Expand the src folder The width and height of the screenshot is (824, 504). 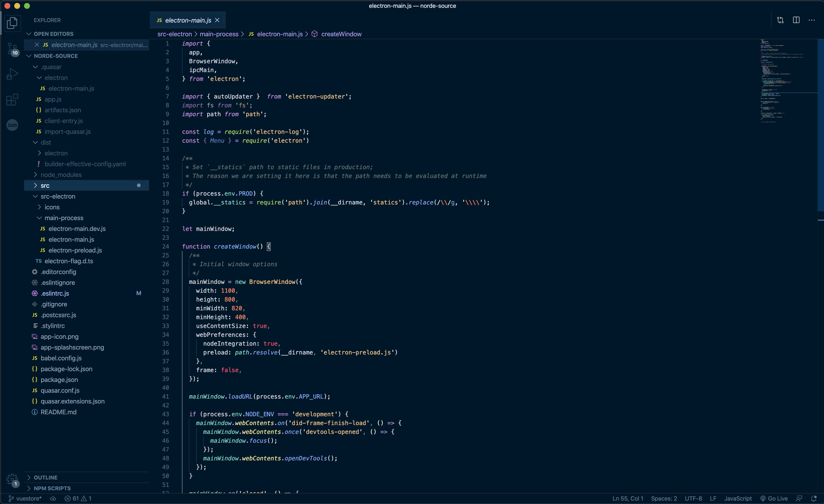click(x=87, y=186)
